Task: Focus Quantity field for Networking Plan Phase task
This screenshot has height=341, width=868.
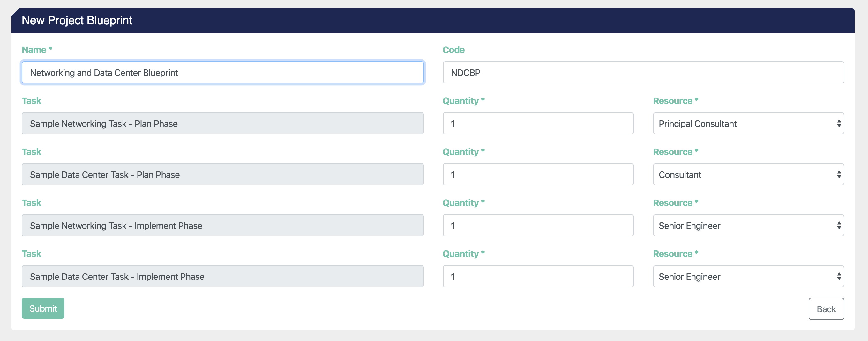Action: pyautogui.click(x=538, y=124)
